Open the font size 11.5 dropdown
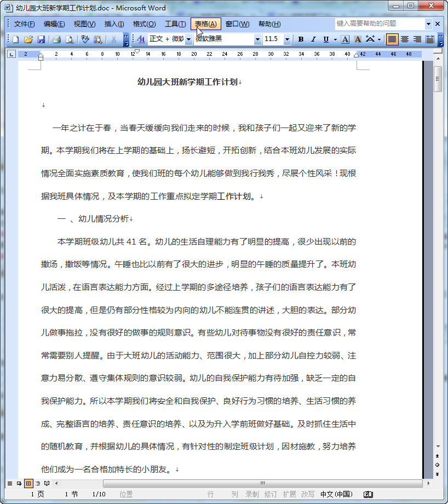 coord(287,39)
